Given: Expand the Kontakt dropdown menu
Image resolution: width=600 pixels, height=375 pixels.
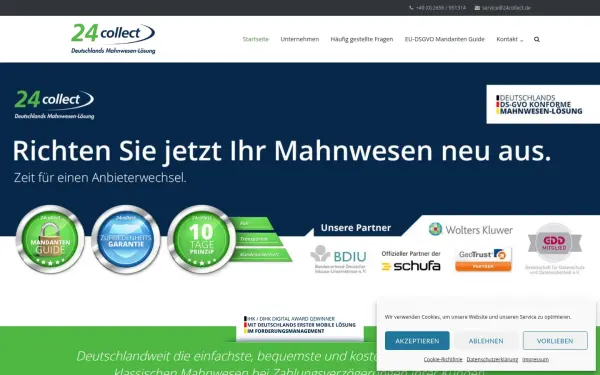Looking at the screenshot, I should click(509, 39).
